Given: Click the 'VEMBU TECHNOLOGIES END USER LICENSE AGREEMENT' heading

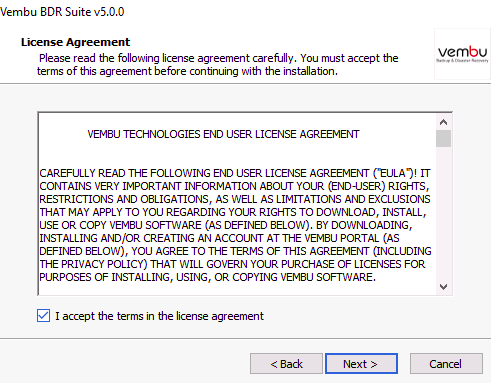Looking at the screenshot, I should 223,134.
